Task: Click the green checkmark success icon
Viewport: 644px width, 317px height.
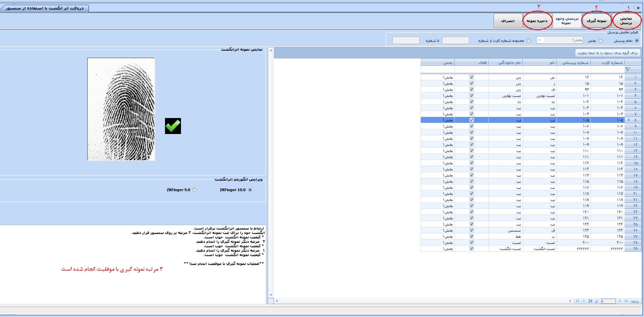Action: [x=173, y=126]
